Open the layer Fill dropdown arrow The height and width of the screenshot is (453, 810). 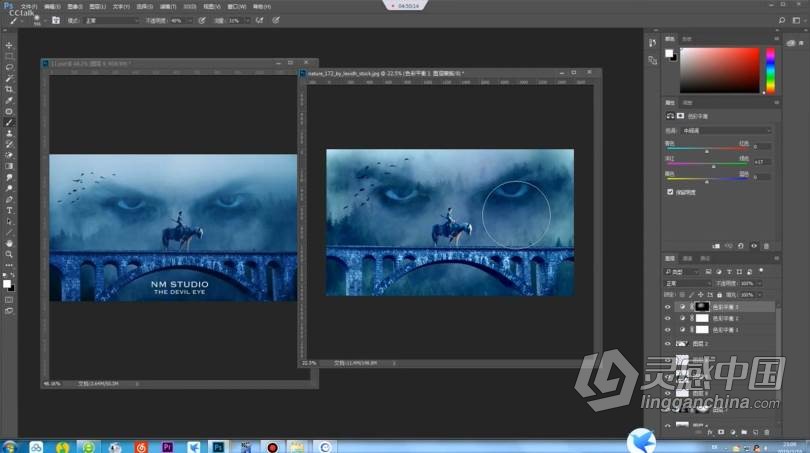click(x=759, y=295)
